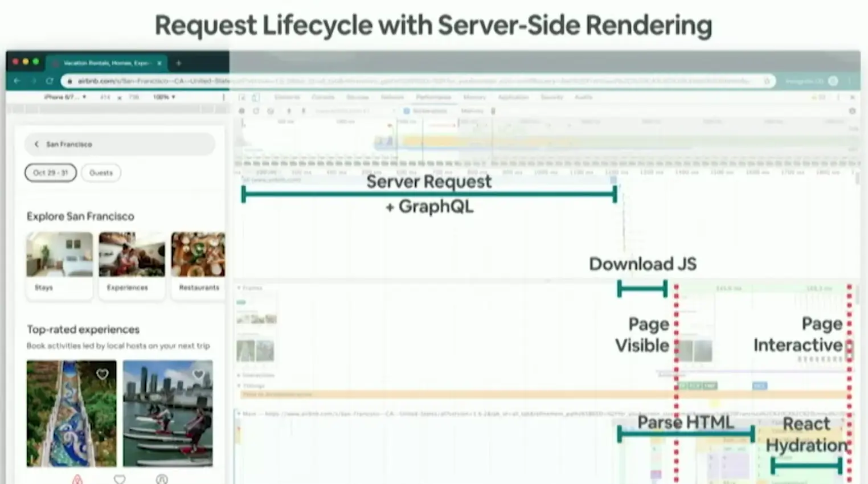Switch to the Security tab in DevTools

click(x=551, y=97)
